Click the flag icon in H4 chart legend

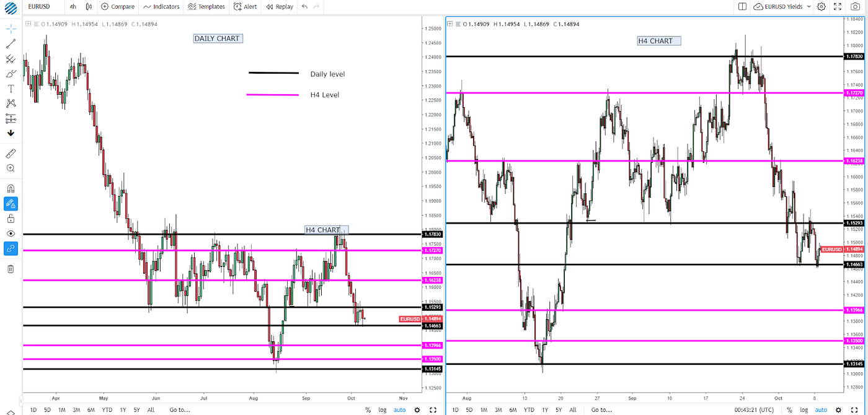coord(458,24)
